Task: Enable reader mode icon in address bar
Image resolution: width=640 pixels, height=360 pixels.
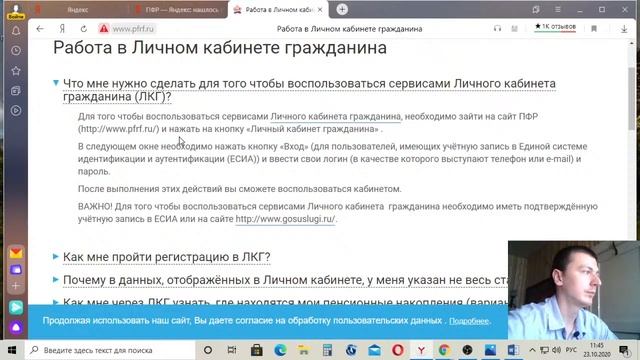Action: click(x=514, y=29)
